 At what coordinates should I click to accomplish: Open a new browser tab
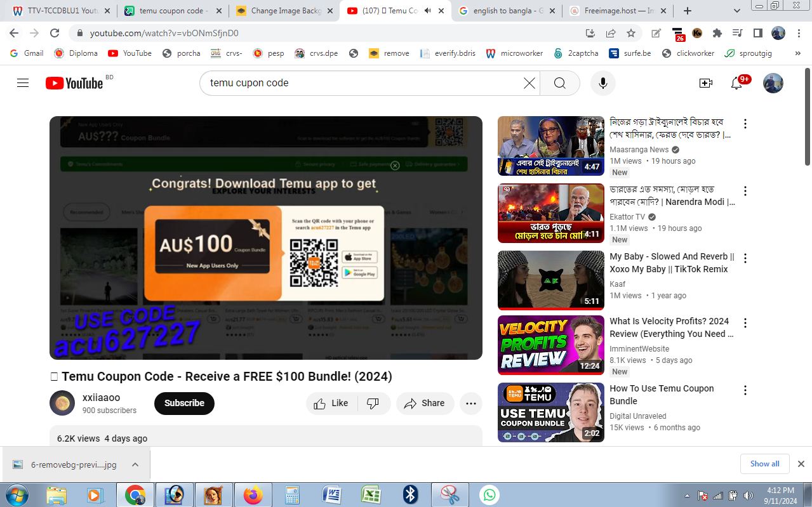click(687, 11)
